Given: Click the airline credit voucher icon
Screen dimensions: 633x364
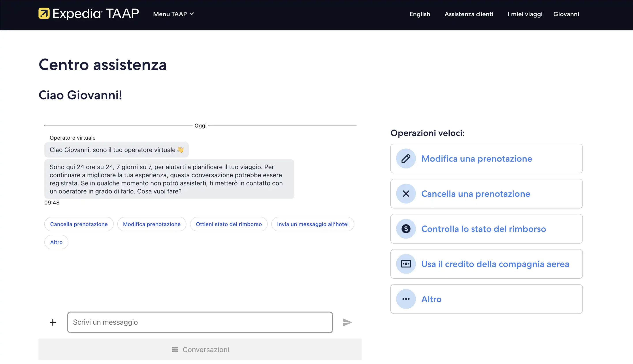Looking at the screenshot, I should click(406, 264).
